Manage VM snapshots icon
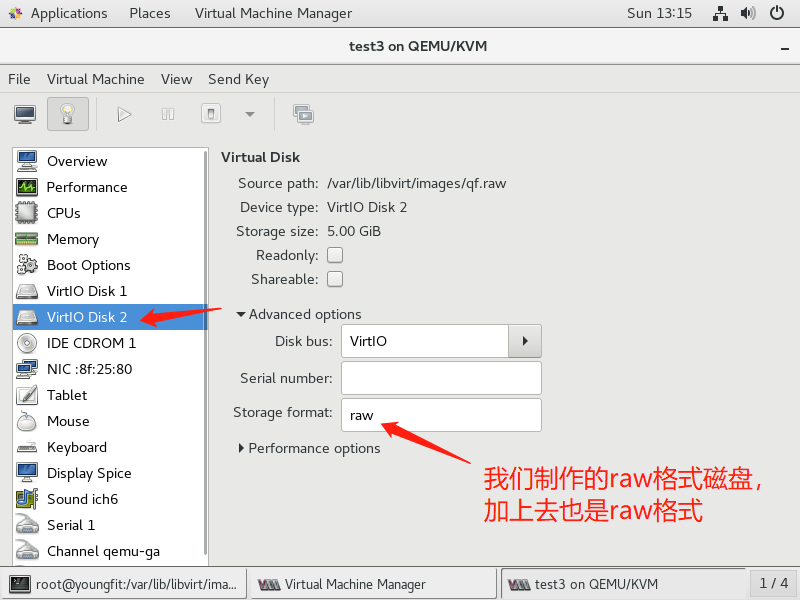This screenshot has width=800, height=600. point(304,114)
